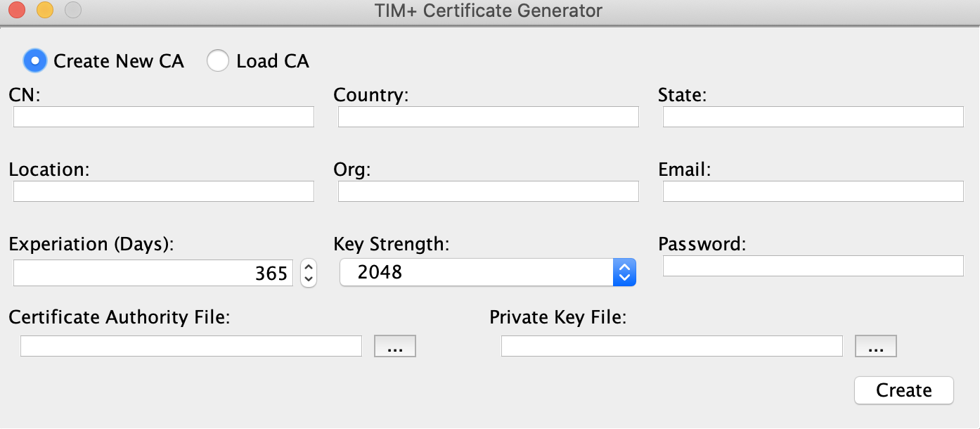Select the Expiration Days value field

153,272
